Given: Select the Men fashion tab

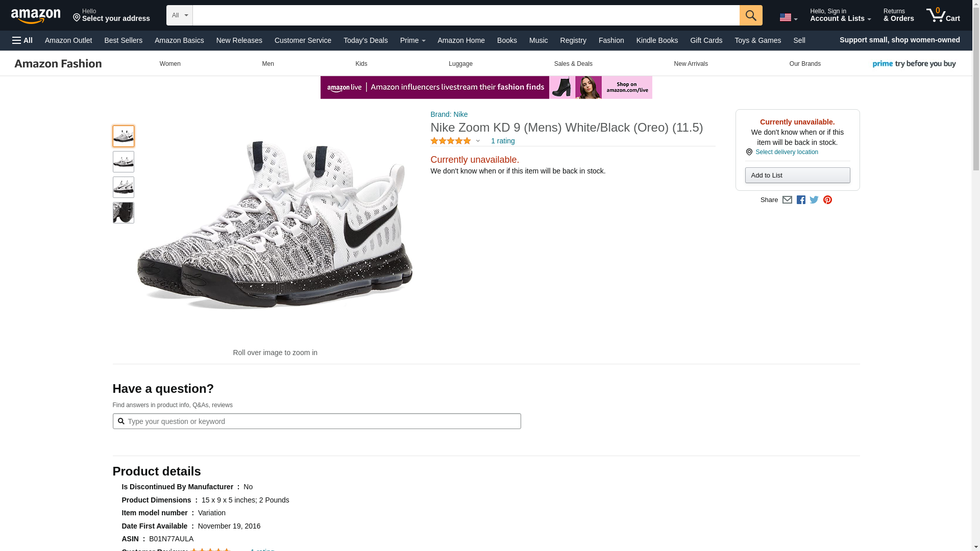Looking at the screenshot, I should (267, 64).
